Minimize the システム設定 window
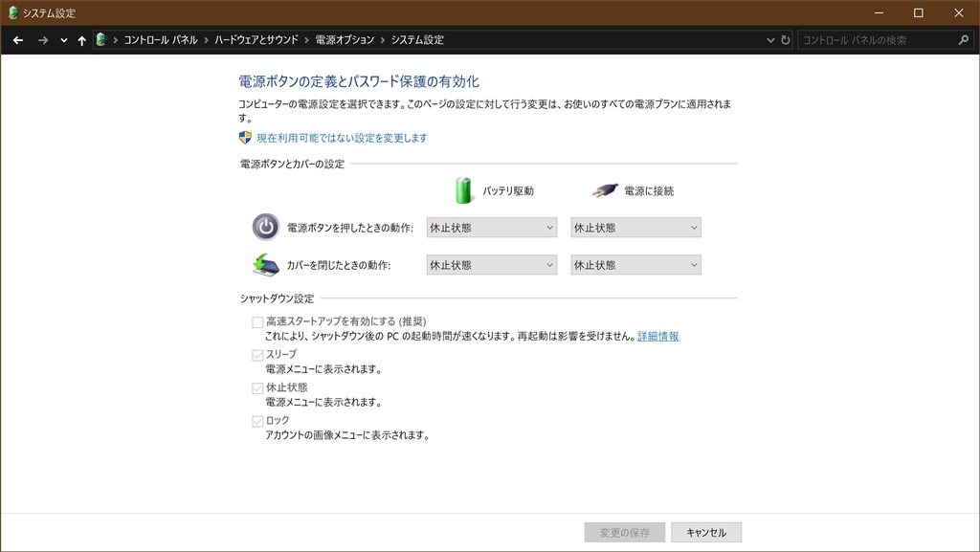 (879, 12)
